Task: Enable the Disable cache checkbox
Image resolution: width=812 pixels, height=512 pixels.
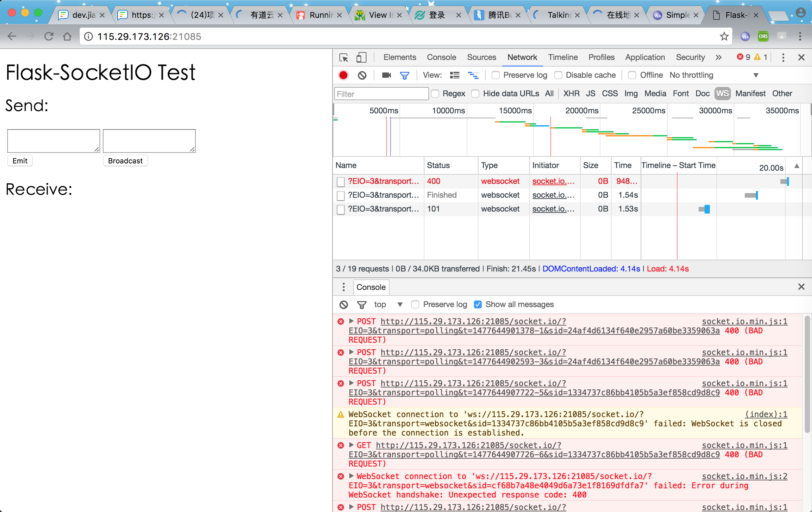Action: [558, 75]
